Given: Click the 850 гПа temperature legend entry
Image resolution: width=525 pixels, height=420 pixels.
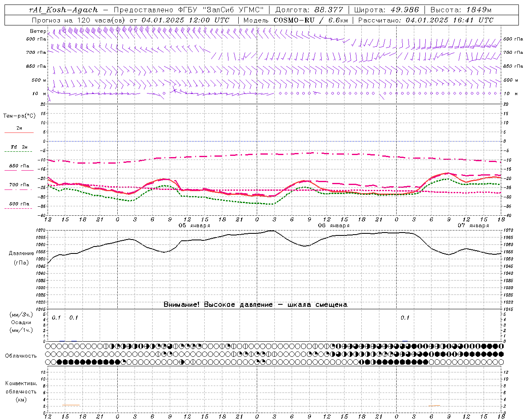Looking at the screenshot, I should click(19, 166).
